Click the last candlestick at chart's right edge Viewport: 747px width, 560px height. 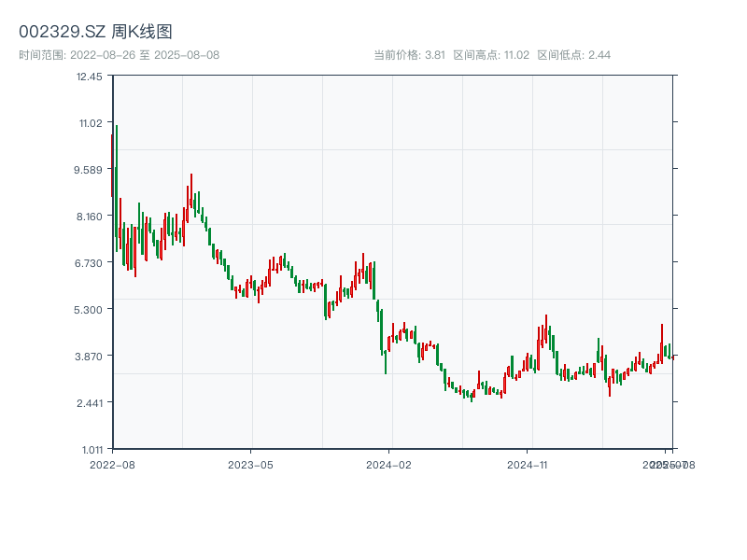[672, 357]
